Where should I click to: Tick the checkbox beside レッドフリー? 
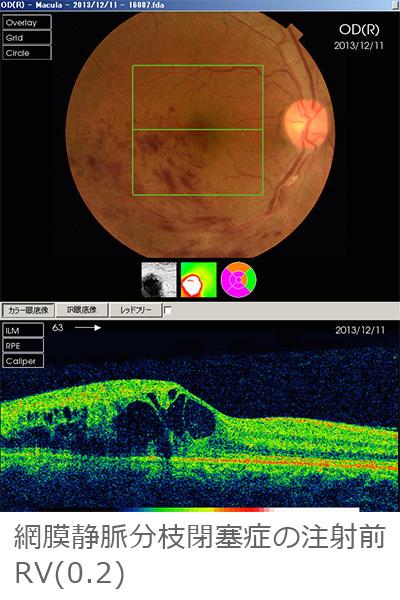[167, 310]
